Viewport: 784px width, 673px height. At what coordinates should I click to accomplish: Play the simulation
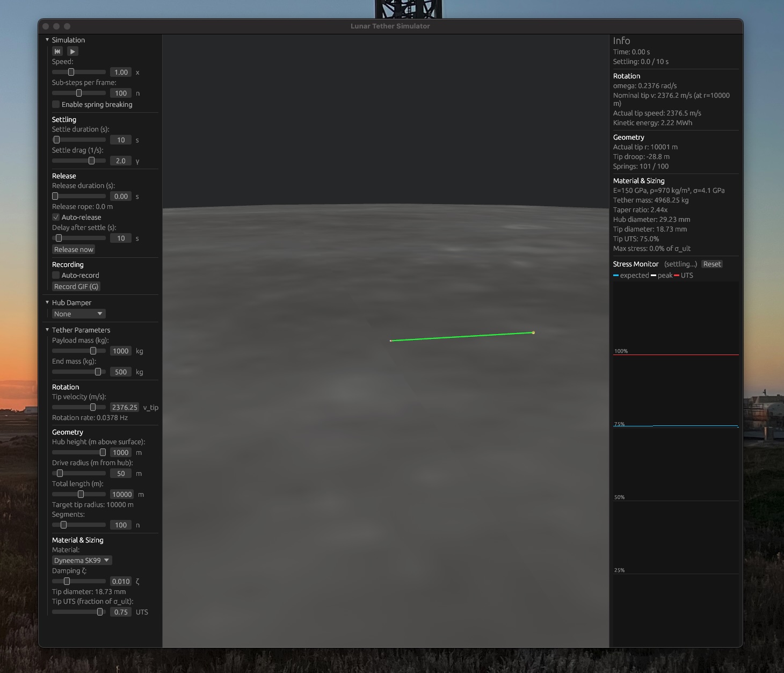[x=72, y=51]
